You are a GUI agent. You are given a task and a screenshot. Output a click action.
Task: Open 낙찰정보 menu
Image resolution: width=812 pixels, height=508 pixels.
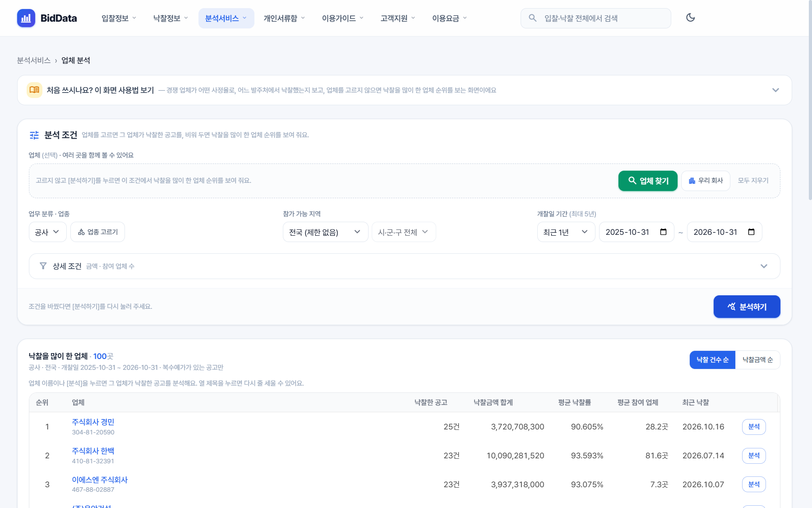[171, 18]
